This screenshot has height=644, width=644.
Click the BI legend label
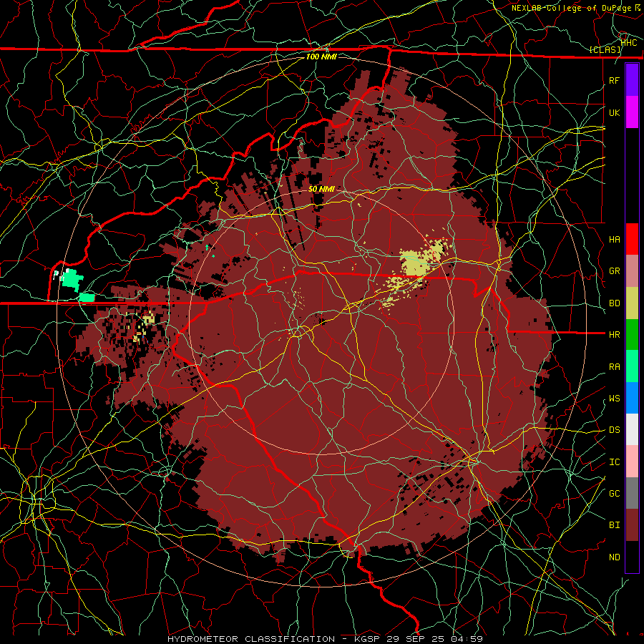pyautogui.click(x=615, y=525)
